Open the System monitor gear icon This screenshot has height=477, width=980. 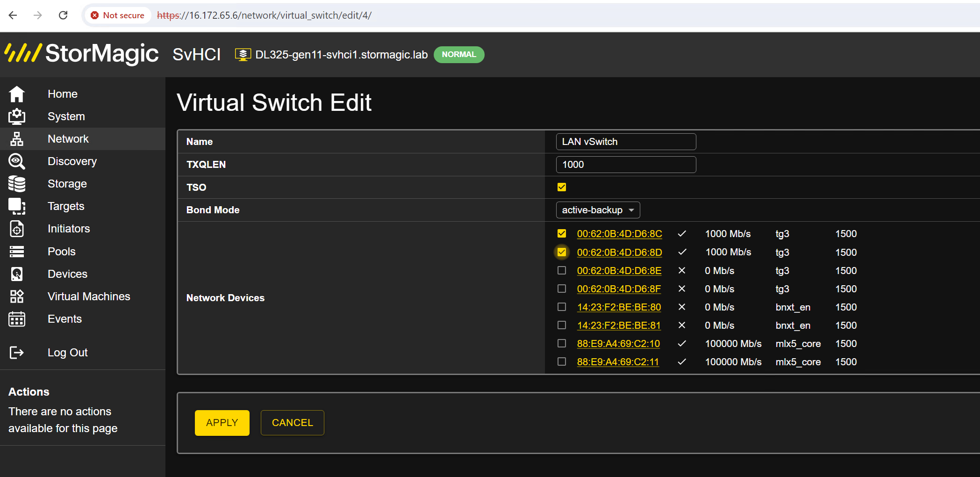[x=17, y=116]
